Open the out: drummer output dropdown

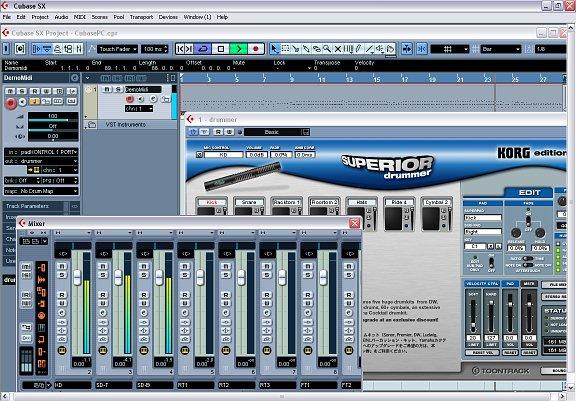(41, 161)
